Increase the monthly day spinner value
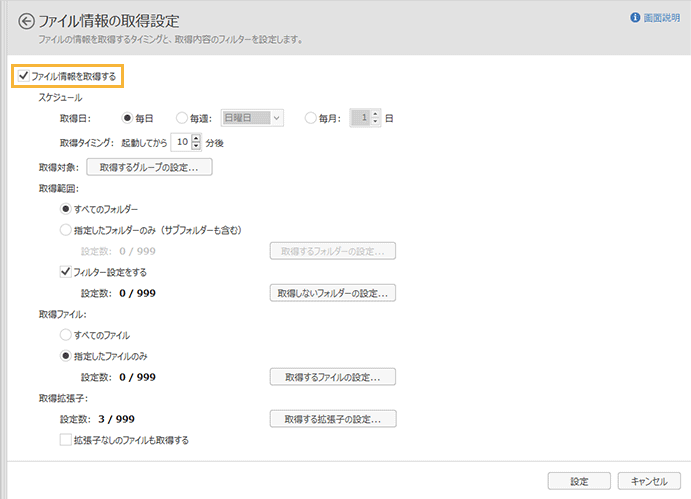This screenshot has height=499, width=691. pyautogui.click(x=375, y=114)
